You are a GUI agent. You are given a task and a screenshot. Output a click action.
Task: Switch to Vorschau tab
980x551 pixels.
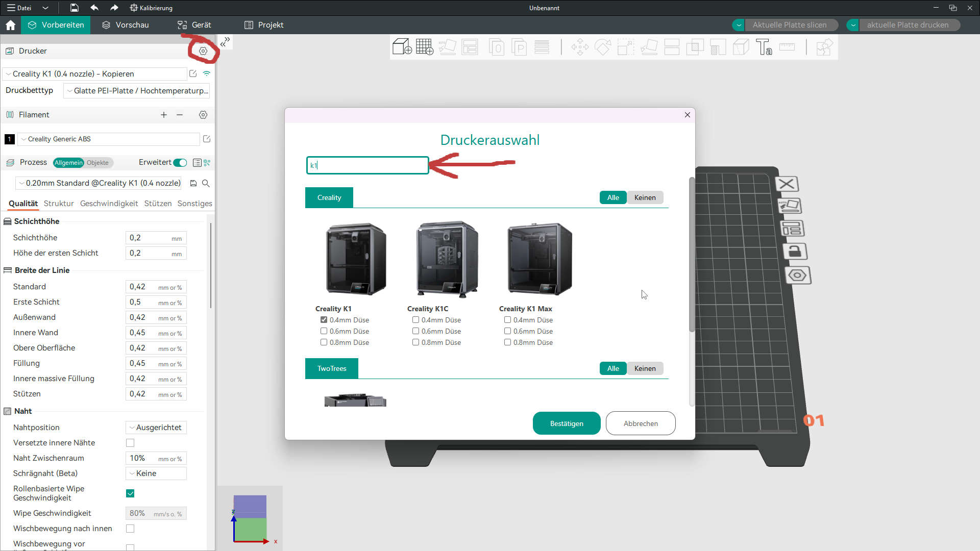tap(126, 25)
